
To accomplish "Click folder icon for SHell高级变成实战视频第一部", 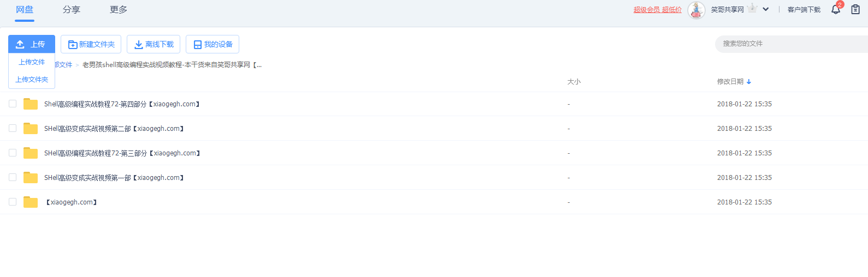I will coord(31,178).
